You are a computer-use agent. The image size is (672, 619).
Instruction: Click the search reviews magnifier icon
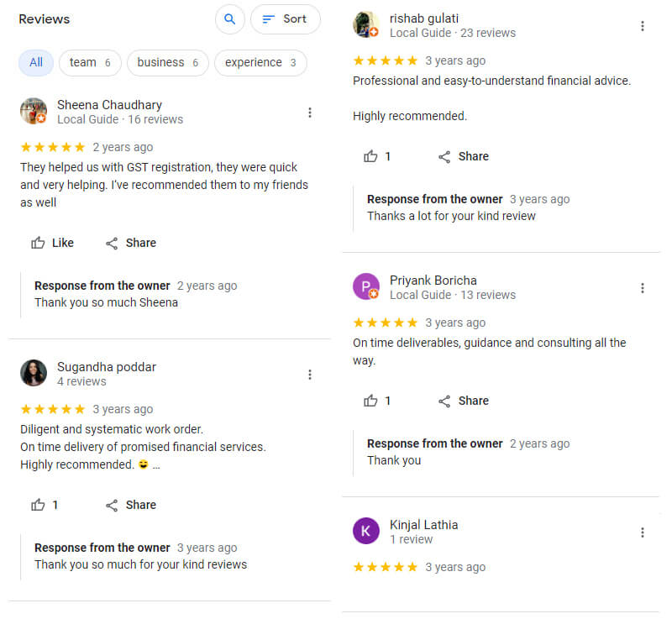point(230,19)
